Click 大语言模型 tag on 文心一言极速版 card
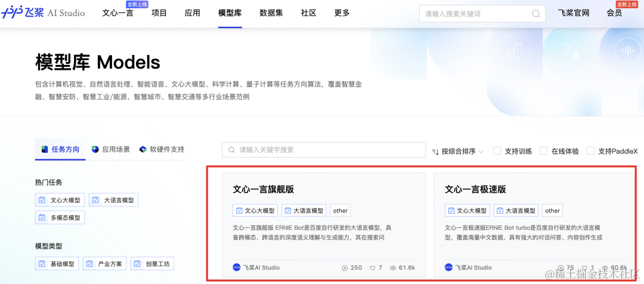This screenshot has width=644, height=284. [x=516, y=211]
